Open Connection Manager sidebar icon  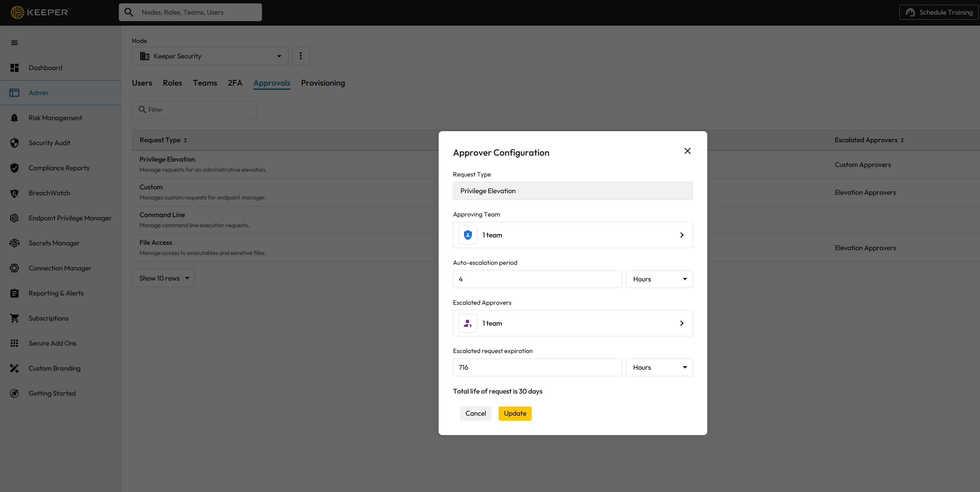coord(14,268)
